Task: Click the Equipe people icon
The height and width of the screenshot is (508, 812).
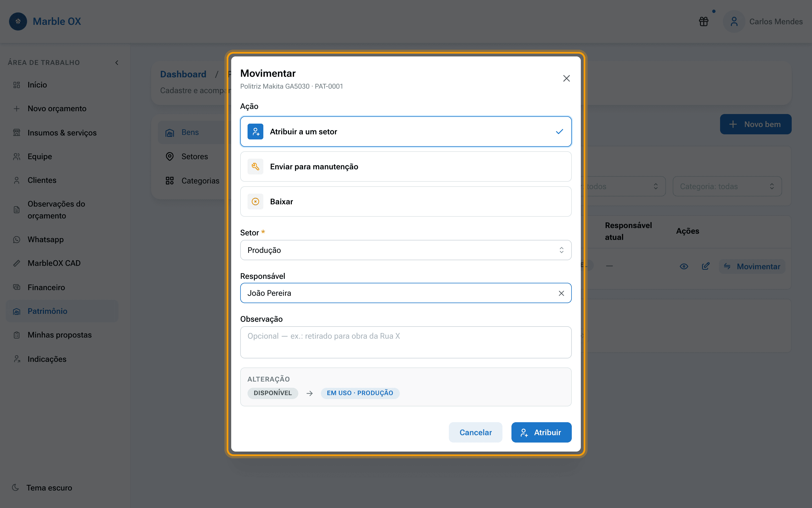Action: 16,157
